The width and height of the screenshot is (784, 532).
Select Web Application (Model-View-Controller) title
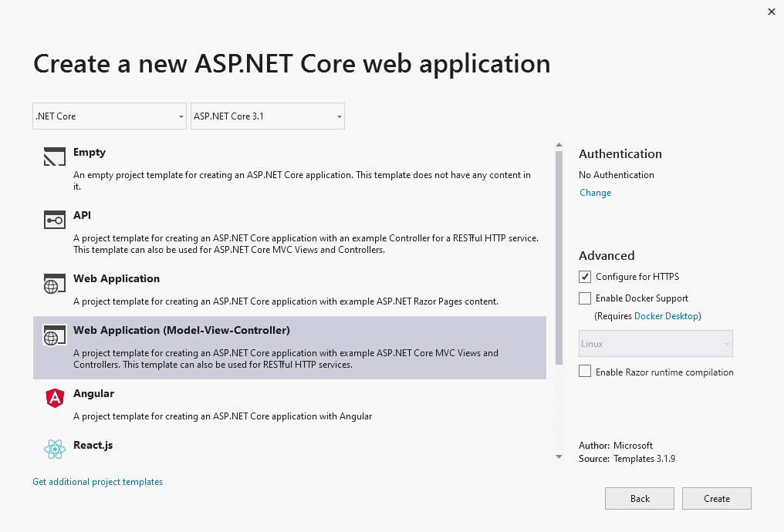[181, 330]
